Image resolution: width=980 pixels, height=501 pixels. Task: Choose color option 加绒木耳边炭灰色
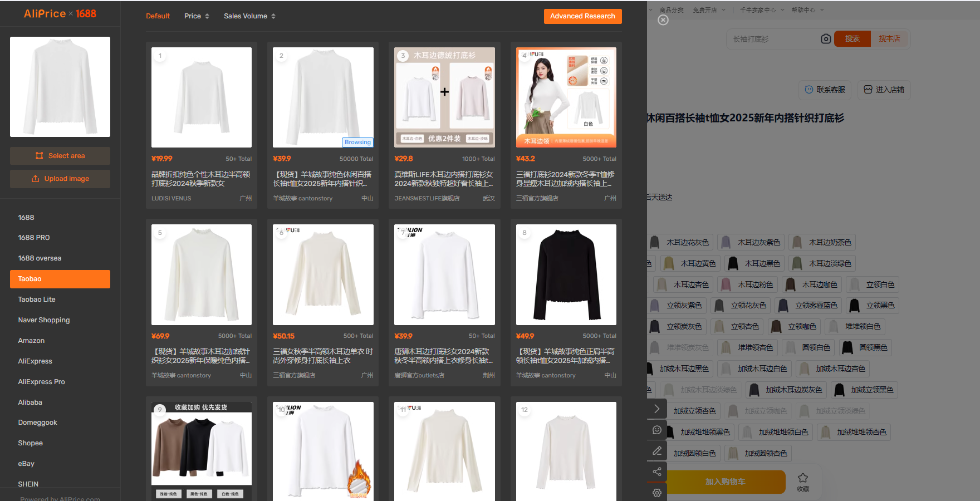pos(786,390)
